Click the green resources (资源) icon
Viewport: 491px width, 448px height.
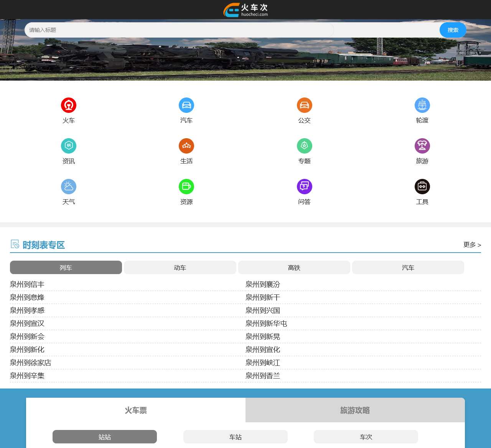186,187
